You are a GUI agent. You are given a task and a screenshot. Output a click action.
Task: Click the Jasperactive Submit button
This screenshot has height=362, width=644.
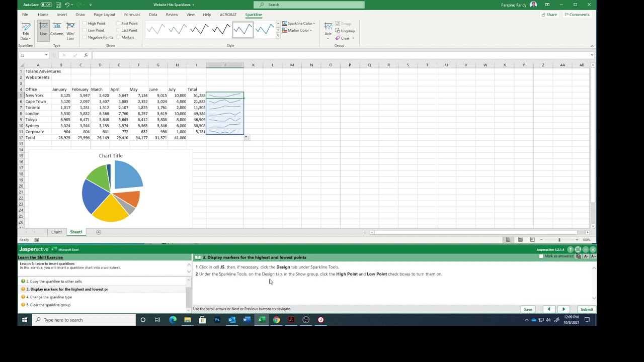587,309
